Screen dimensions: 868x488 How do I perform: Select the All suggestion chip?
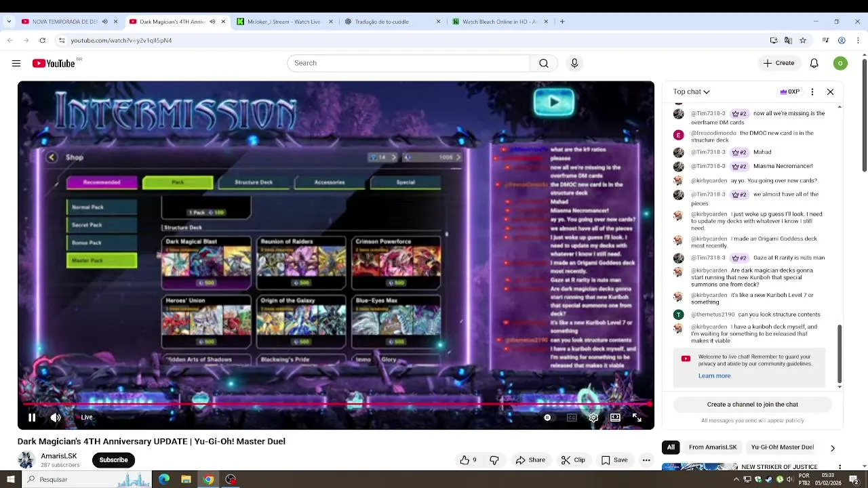(x=671, y=447)
